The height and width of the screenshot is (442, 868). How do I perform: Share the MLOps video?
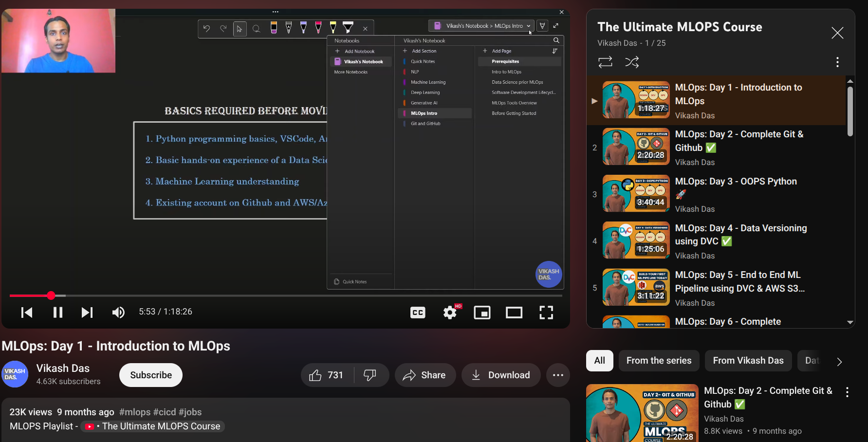[x=425, y=375]
